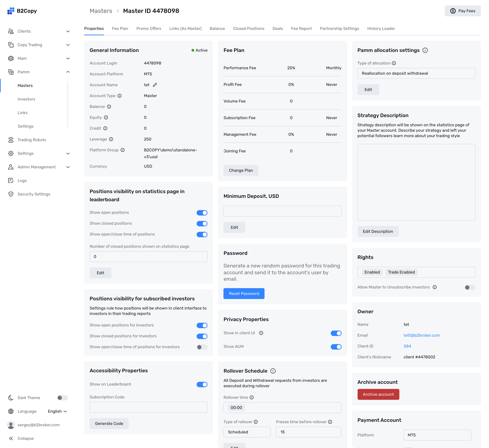Expand the Clients menu chevron

click(x=68, y=31)
